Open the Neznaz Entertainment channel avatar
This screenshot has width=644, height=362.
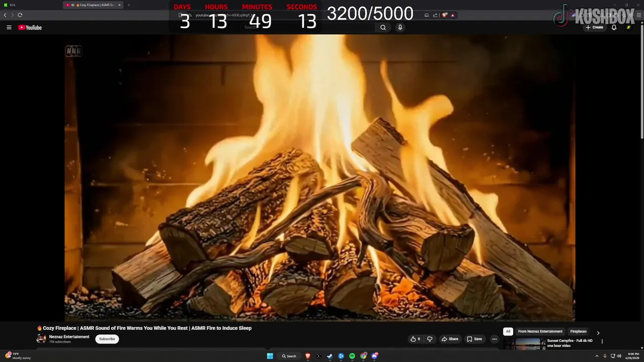point(41,339)
